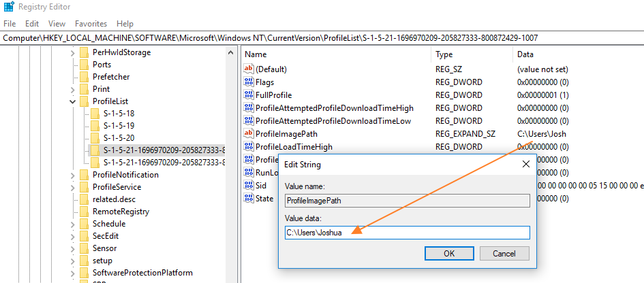Expand the SecEdit key
Viewport: 644px width, 283px height.
coord(73,236)
